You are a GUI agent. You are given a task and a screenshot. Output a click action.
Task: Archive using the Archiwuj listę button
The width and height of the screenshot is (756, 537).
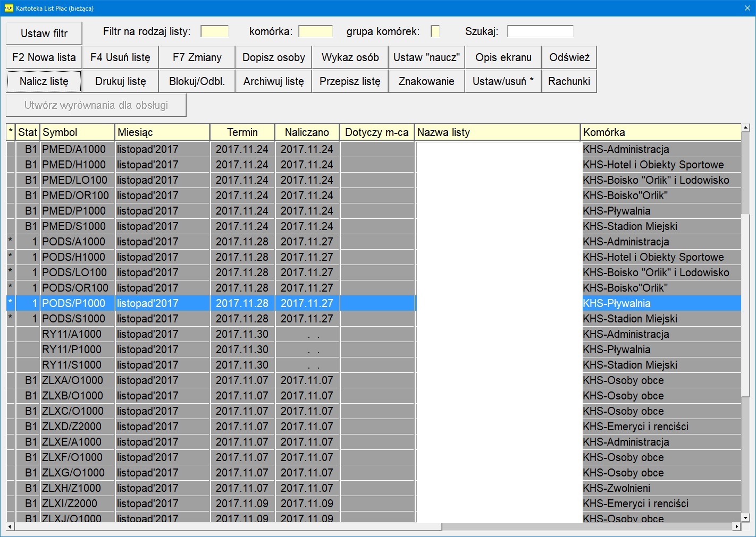tap(273, 81)
